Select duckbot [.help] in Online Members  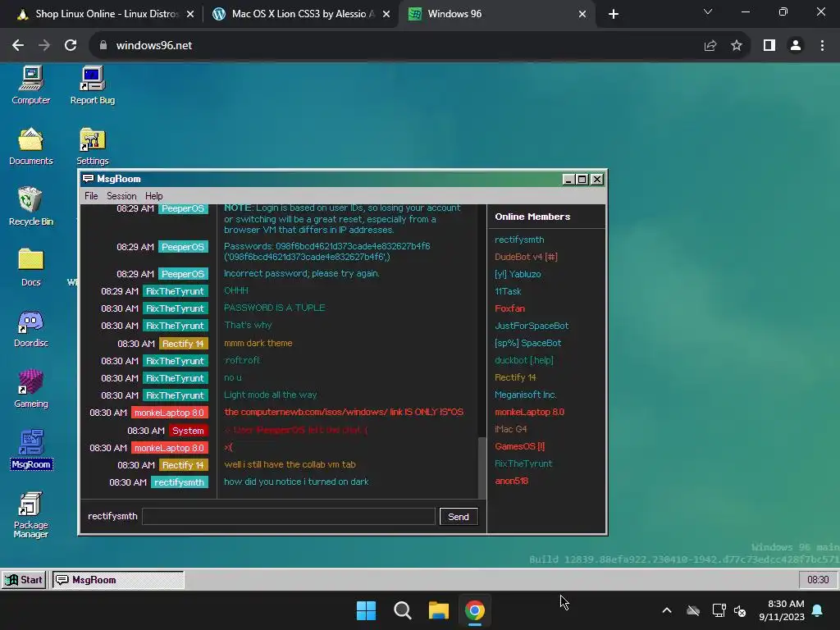pos(524,360)
